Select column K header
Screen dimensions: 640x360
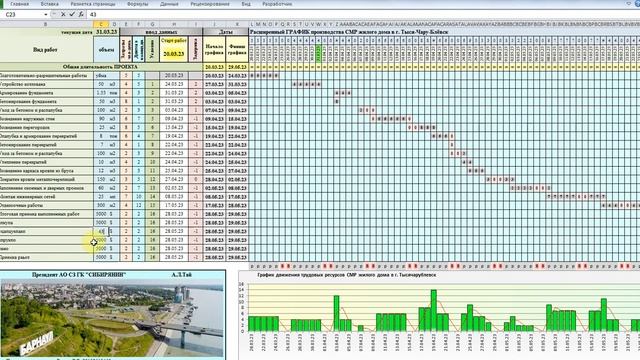(237, 24)
